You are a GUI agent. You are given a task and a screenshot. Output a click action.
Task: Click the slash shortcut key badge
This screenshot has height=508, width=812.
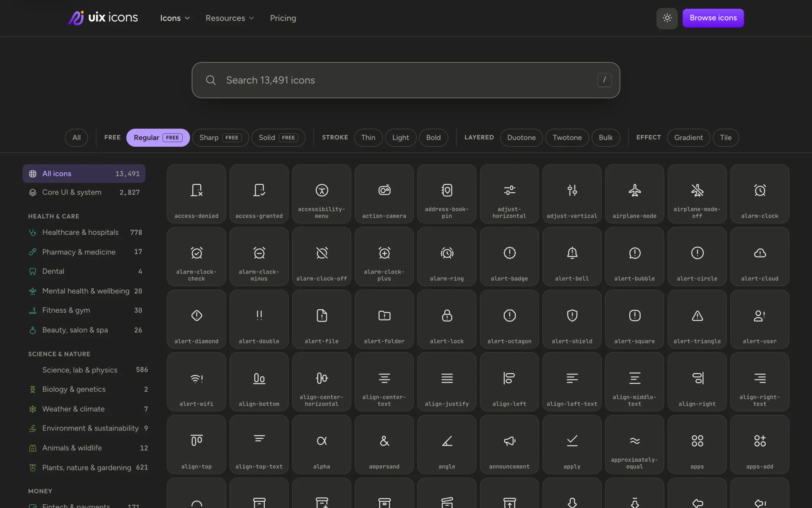(x=604, y=80)
